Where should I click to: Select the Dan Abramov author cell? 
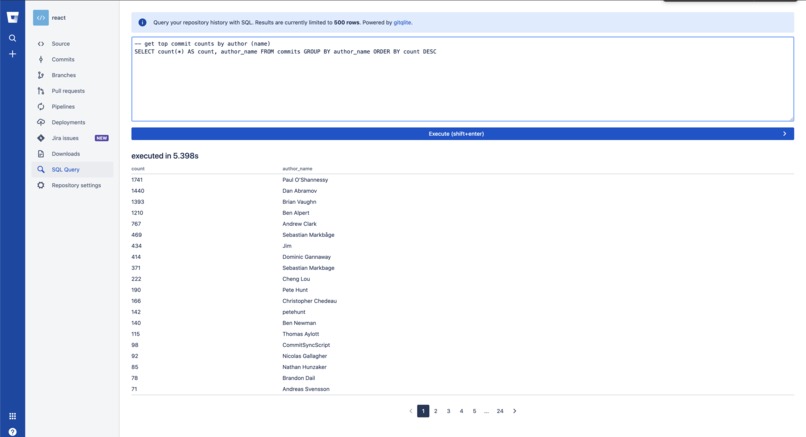[x=300, y=191]
